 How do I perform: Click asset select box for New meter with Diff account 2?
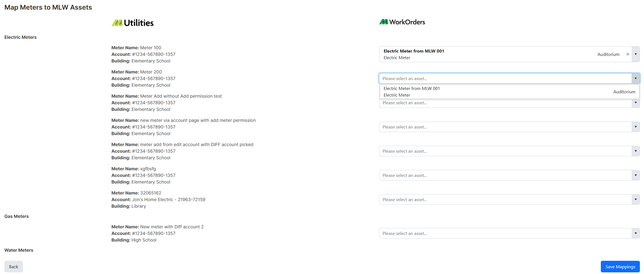505,233
